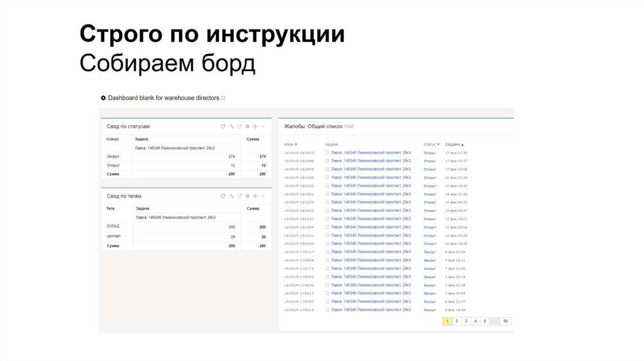Select the checkbox next to LAVSUP-181891

[328, 194]
